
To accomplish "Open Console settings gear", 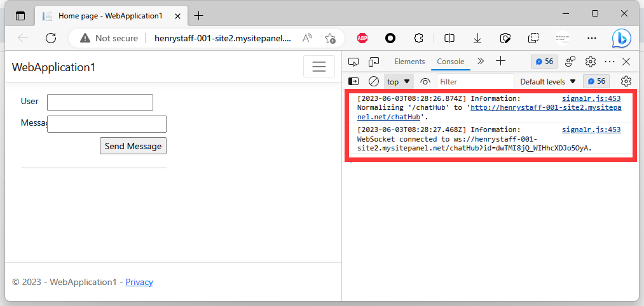I will 626,81.
